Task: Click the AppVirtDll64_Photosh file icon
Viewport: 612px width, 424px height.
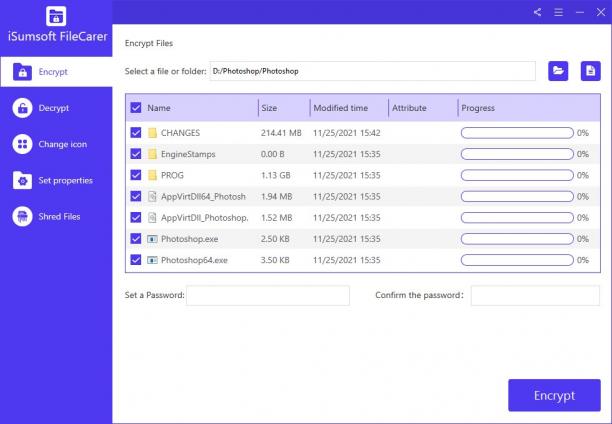Action: 152,196
